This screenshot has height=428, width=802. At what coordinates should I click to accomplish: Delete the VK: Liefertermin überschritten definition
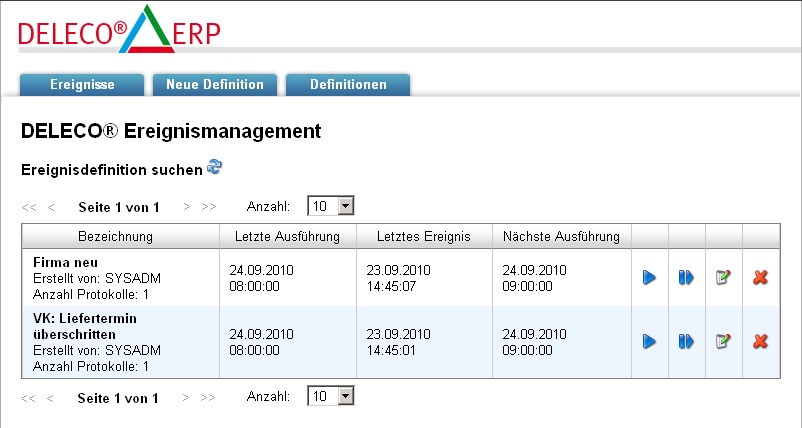click(760, 342)
